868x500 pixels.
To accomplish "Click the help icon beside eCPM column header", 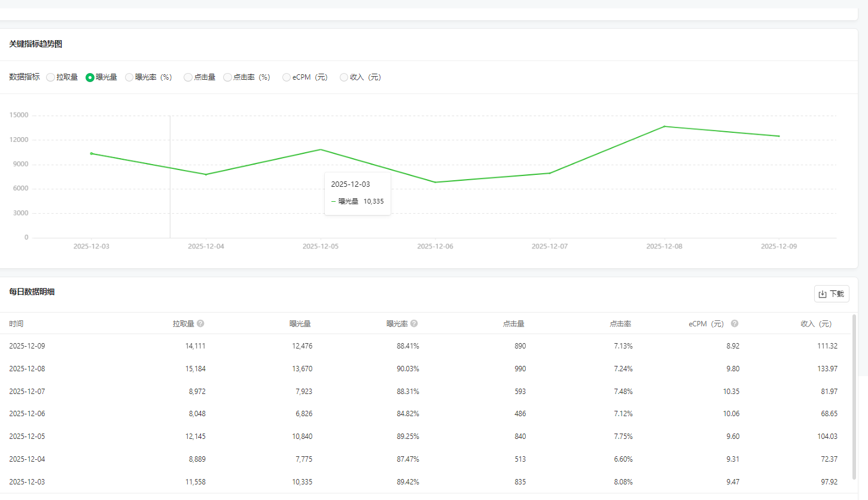I will [735, 323].
